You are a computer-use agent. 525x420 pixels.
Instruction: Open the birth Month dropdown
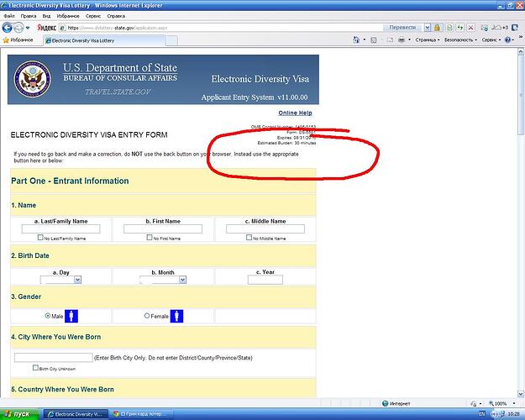(x=163, y=280)
